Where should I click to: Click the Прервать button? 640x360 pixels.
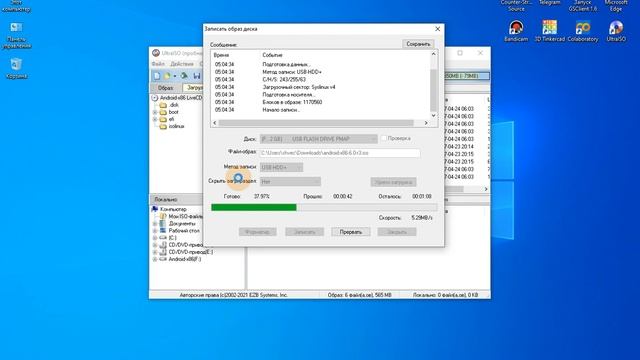pos(351,232)
